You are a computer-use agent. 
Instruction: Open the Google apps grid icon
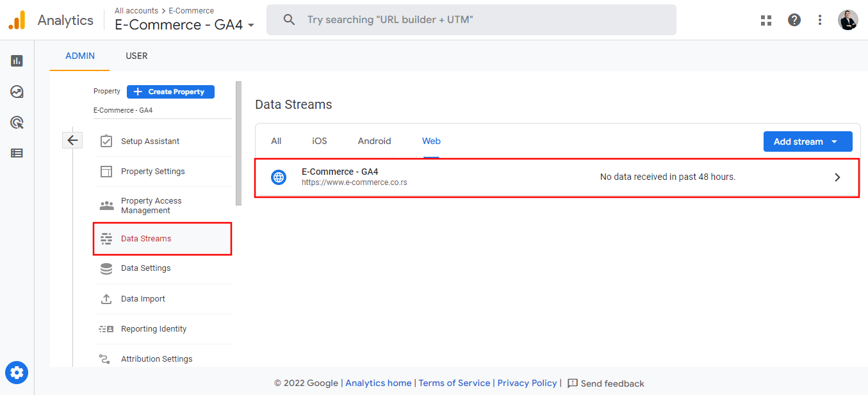766,20
